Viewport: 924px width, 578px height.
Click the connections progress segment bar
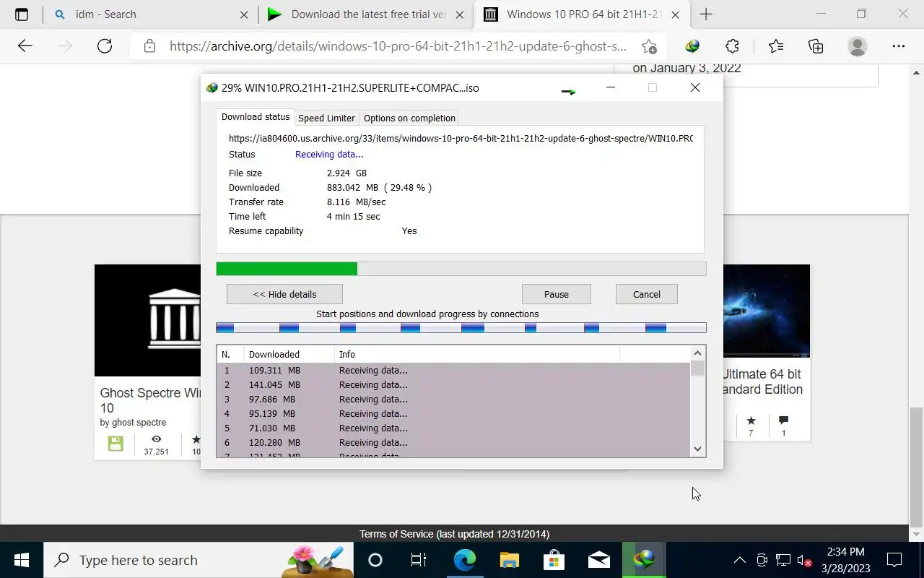(461, 328)
